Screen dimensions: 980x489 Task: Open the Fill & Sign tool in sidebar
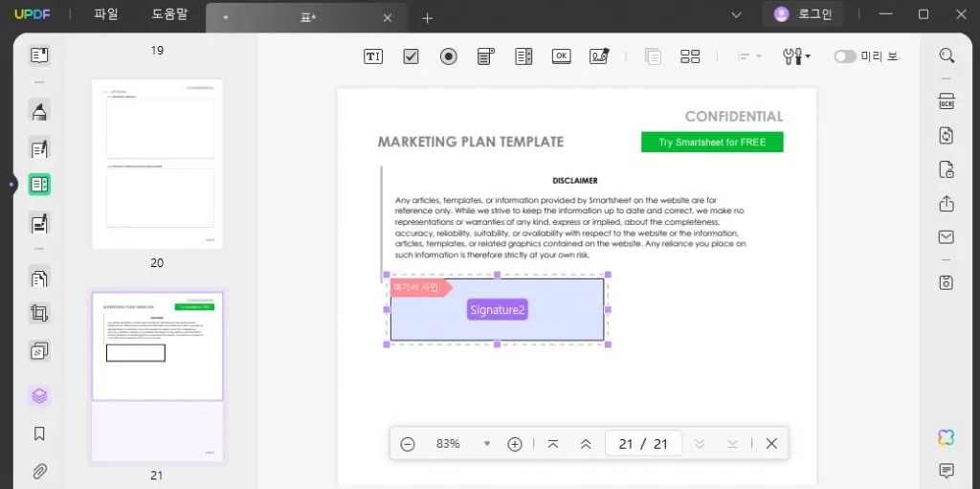pos(39,223)
